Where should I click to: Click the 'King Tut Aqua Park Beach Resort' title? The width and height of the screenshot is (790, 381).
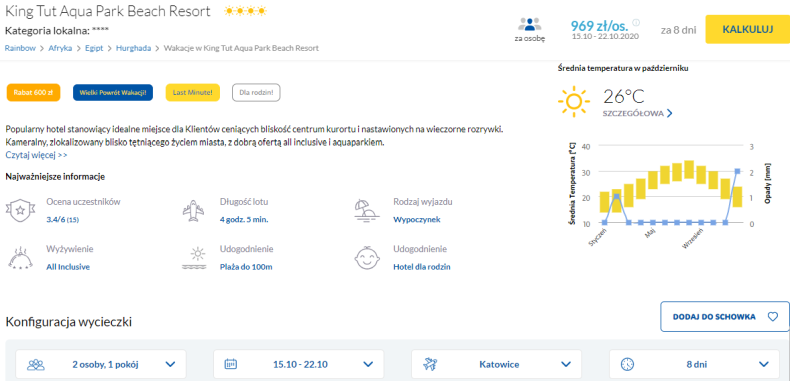[x=108, y=11]
